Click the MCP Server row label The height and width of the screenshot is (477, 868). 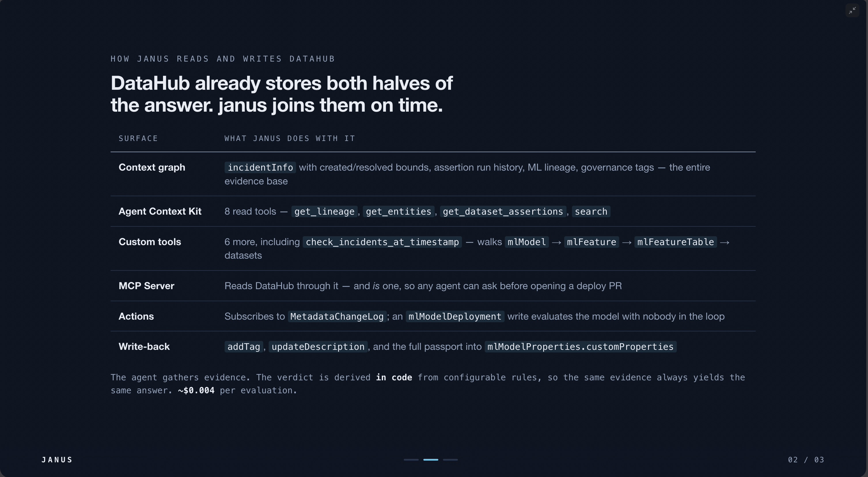coord(146,286)
